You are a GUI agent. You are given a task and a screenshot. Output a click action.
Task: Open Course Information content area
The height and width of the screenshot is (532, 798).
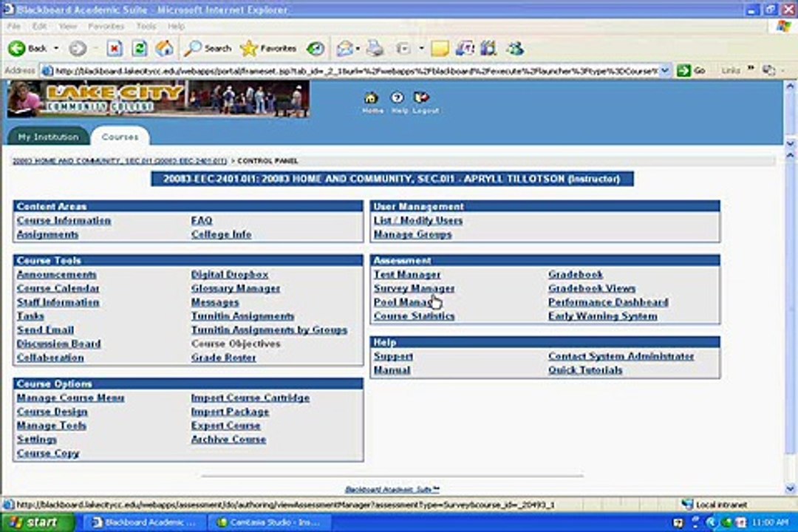(64, 220)
